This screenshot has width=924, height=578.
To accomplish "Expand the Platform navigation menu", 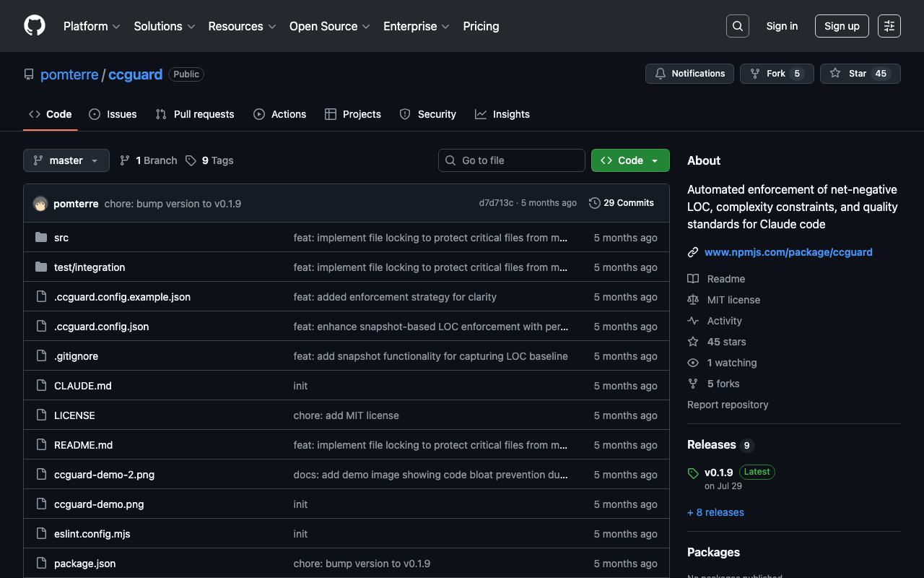I will click(x=92, y=26).
